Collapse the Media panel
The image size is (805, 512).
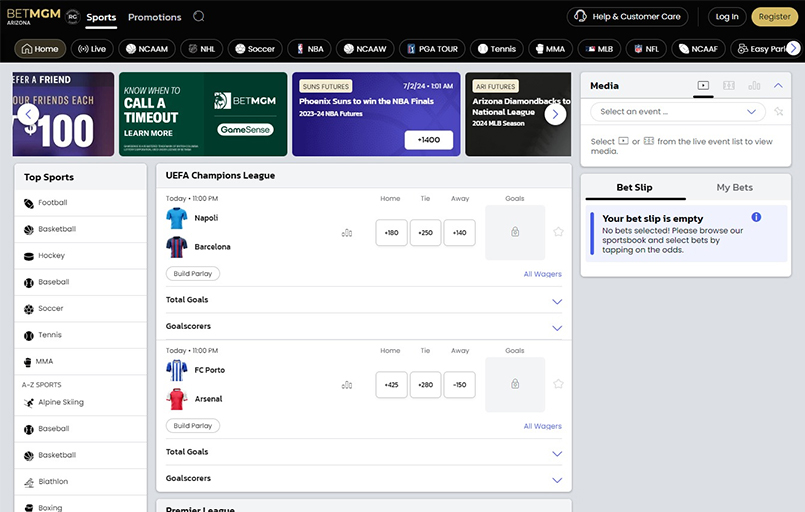click(x=778, y=85)
